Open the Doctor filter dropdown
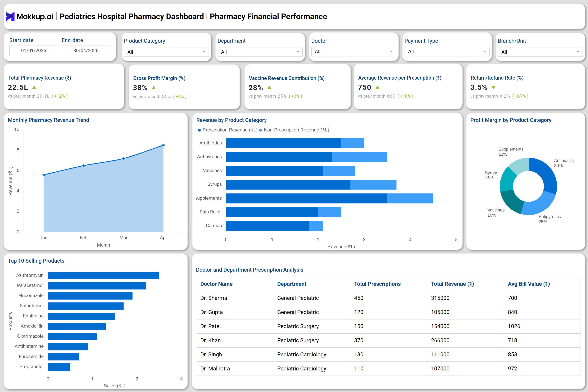This screenshot has width=588, height=392. (354, 52)
